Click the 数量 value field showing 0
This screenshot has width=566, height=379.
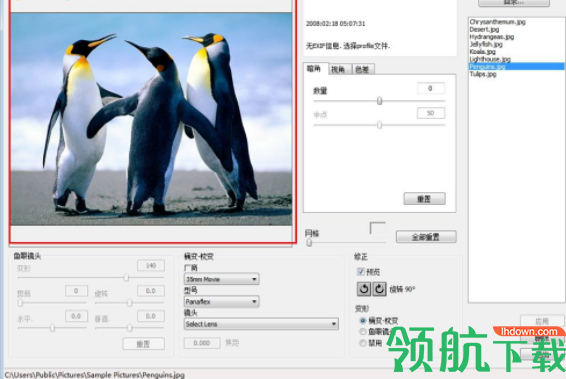(431, 88)
